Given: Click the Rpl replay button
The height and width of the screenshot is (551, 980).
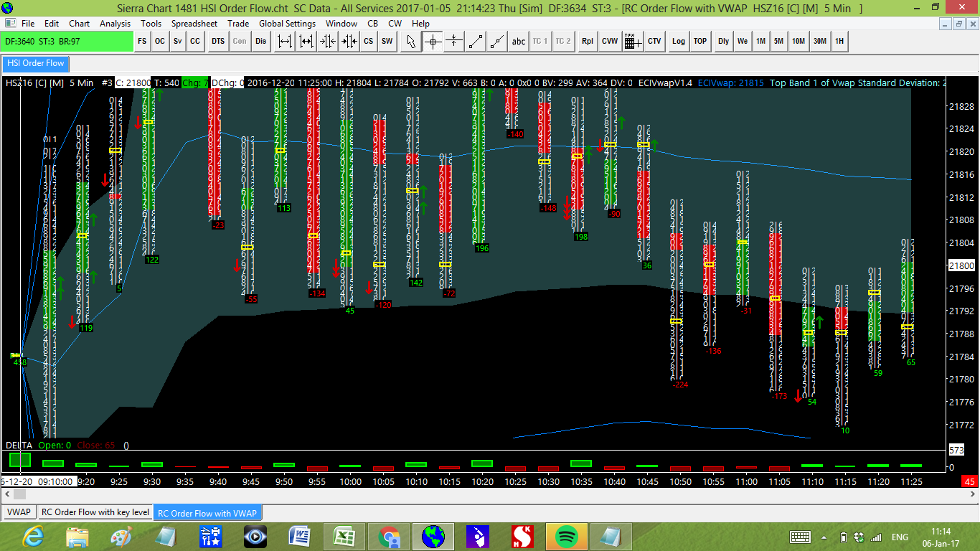Looking at the screenshot, I should [588, 42].
